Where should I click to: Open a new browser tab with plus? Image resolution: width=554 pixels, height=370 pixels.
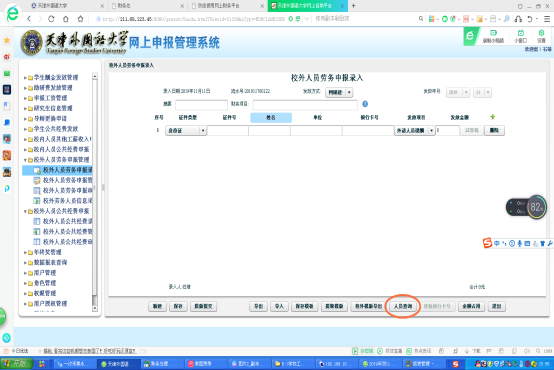tap(353, 6)
